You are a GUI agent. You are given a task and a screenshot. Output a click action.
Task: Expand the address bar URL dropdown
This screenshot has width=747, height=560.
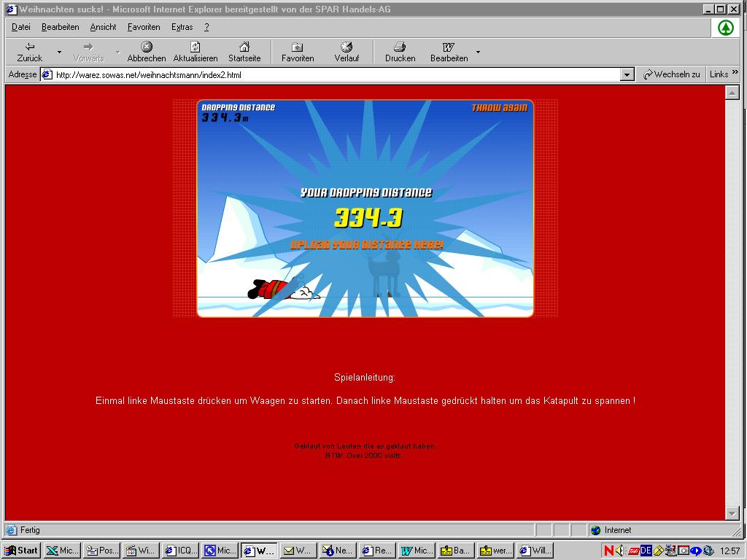point(627,74)
